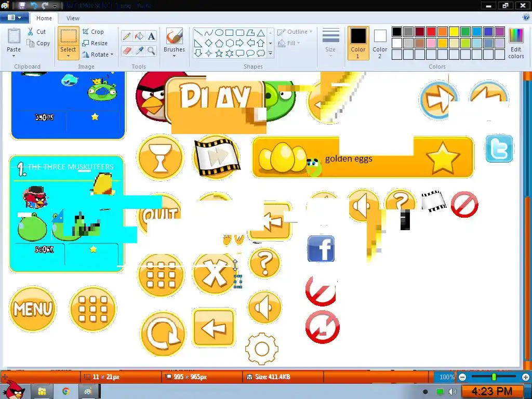
Task: Open Edit colors dialog
Action: (x=516, y=43)
